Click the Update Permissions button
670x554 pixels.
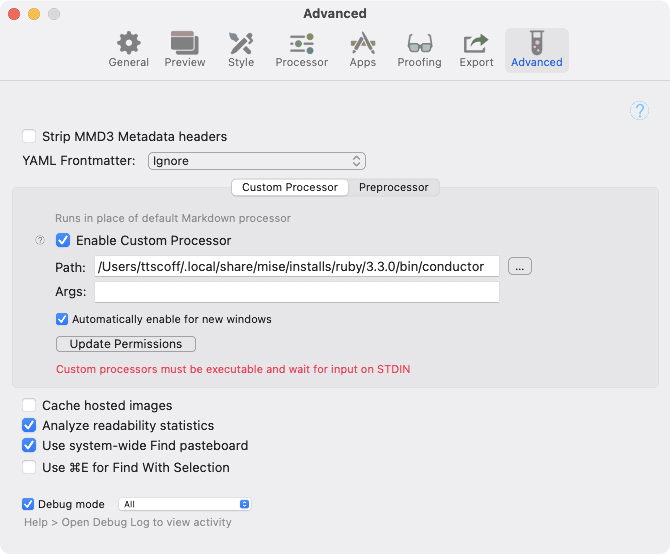(126, 344)
